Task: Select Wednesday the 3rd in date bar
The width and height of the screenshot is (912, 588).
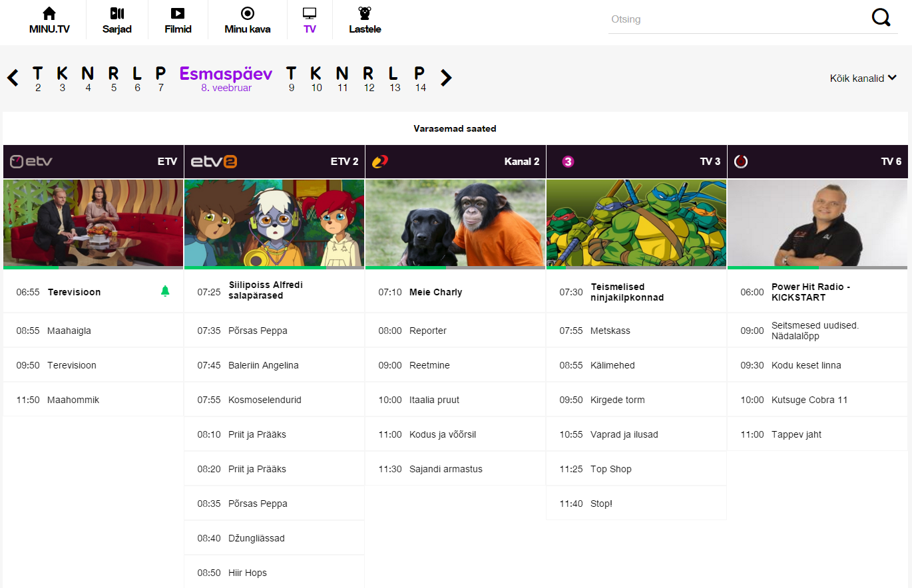Action: [62, 78]
